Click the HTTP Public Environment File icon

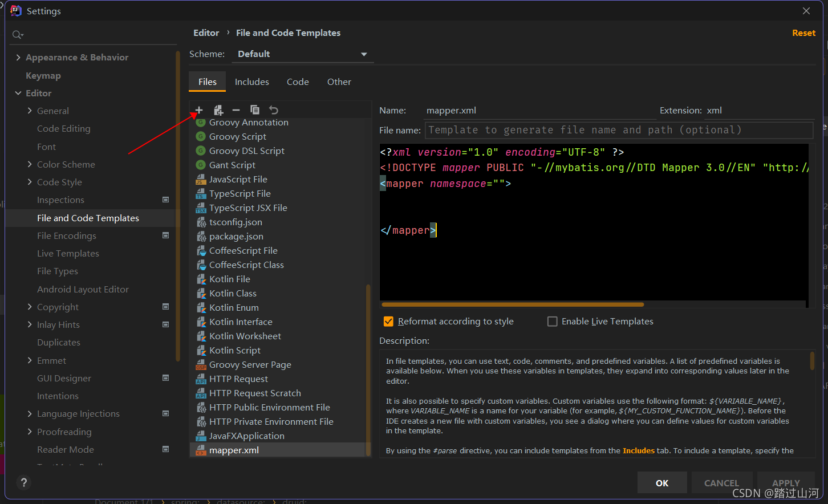click(201, 408)
